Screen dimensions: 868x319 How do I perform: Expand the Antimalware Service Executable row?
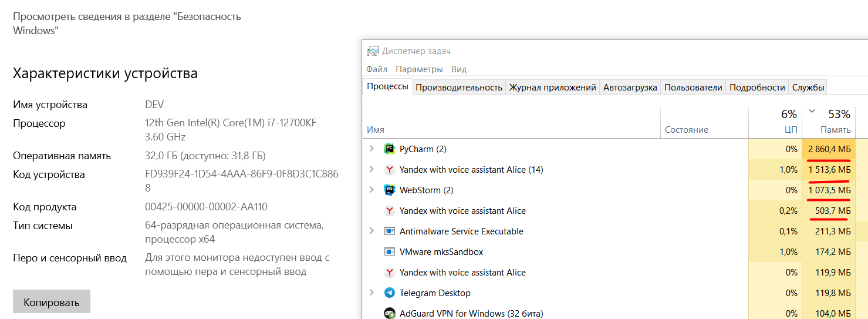tap(371, 231)
